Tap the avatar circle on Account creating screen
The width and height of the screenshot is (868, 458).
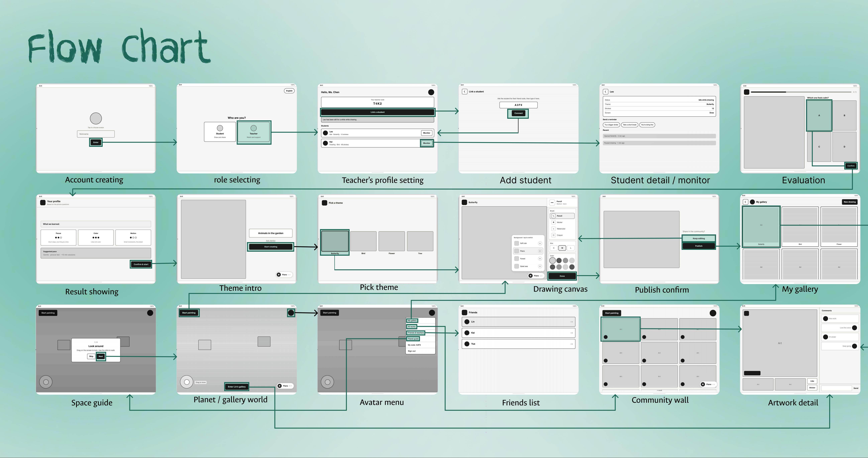(96, 118)
